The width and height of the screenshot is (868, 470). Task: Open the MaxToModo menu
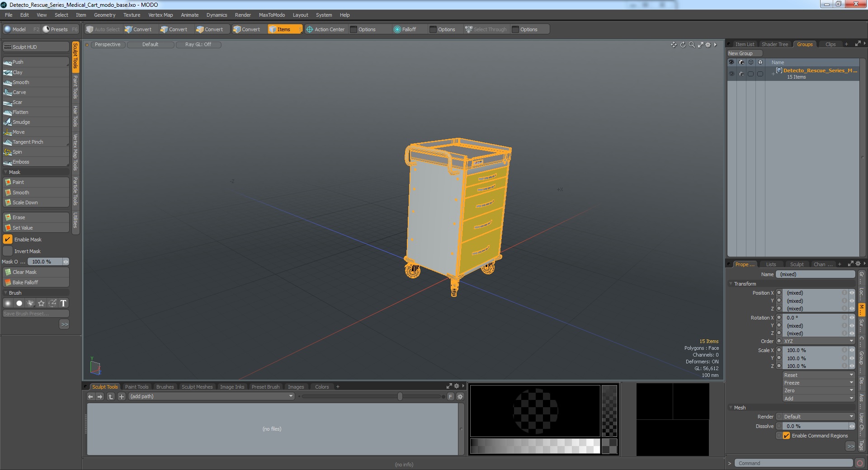click(x=272, y=15)
